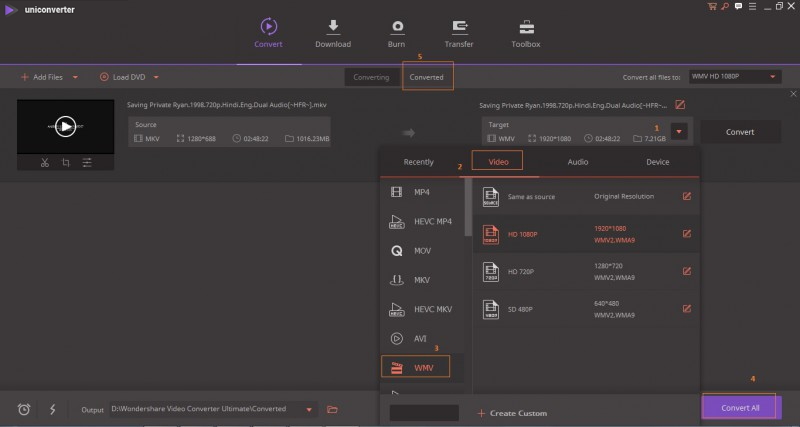The width and height of the screenshot is (800, 427).
Task: Select the Device tab
Action: click(658, 162)
